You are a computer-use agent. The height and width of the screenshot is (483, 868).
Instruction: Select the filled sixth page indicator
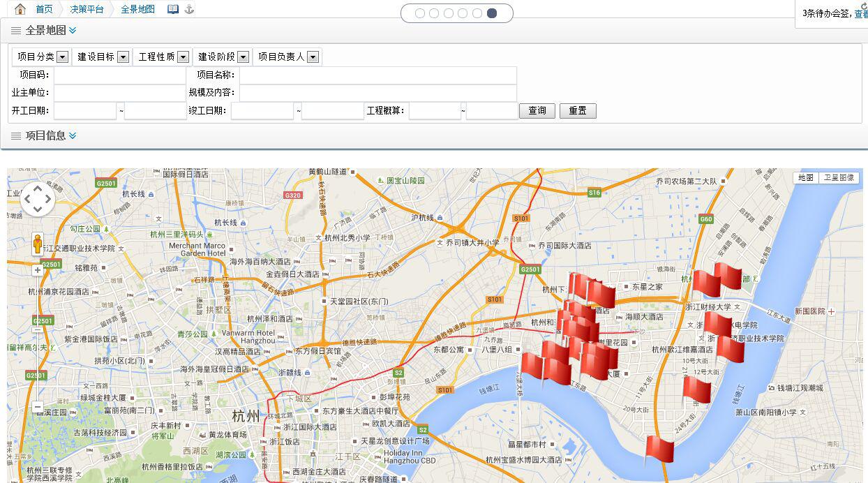(x=492, y=13)
